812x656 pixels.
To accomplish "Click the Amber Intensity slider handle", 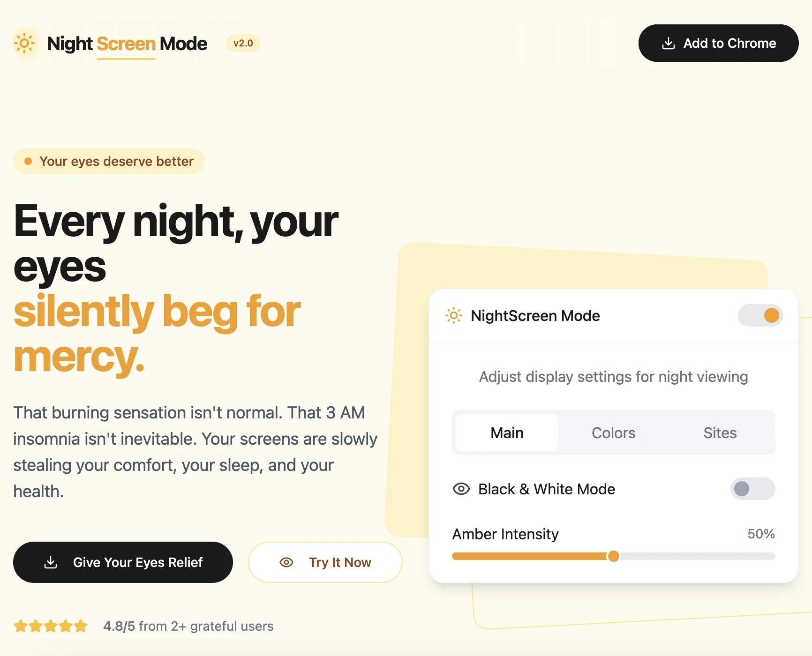I will pos(613,556).
